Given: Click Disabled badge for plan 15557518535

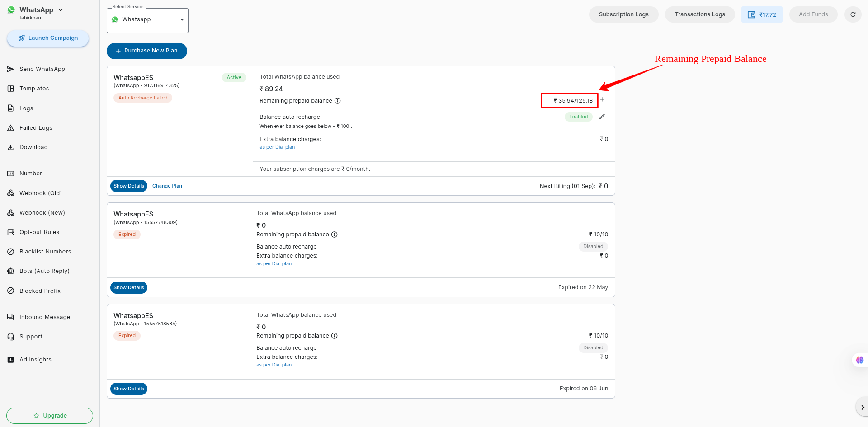Looking at the screenshot, I should (x=593, y=348).
